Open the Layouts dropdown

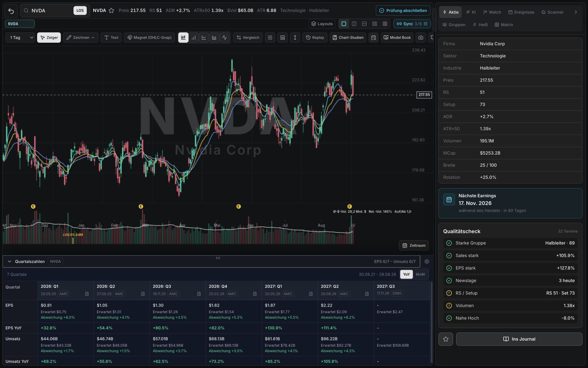(322, 24)
